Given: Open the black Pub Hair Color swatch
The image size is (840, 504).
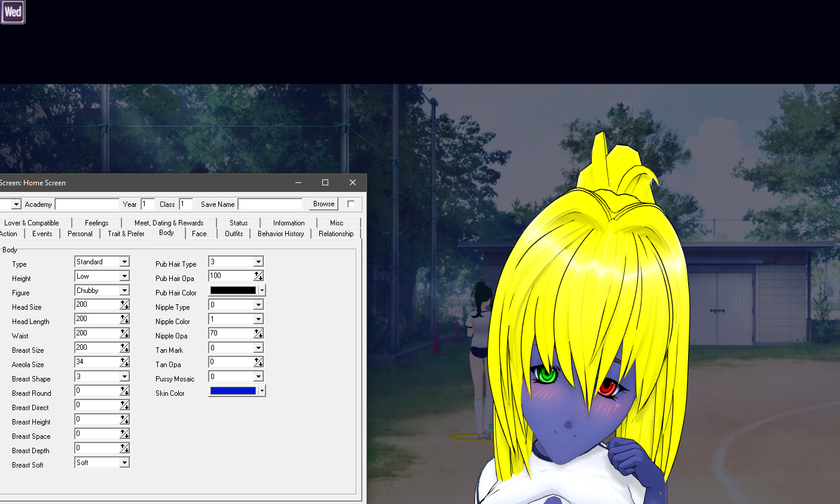Looking at the screenshot, I should point(233,291).
